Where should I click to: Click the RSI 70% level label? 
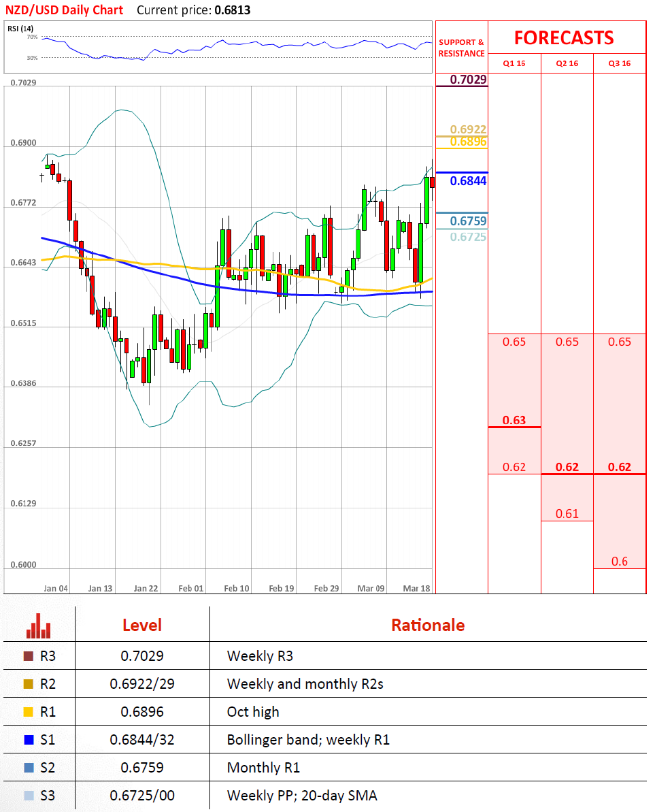pyautogui.click(x=32, y=37)
